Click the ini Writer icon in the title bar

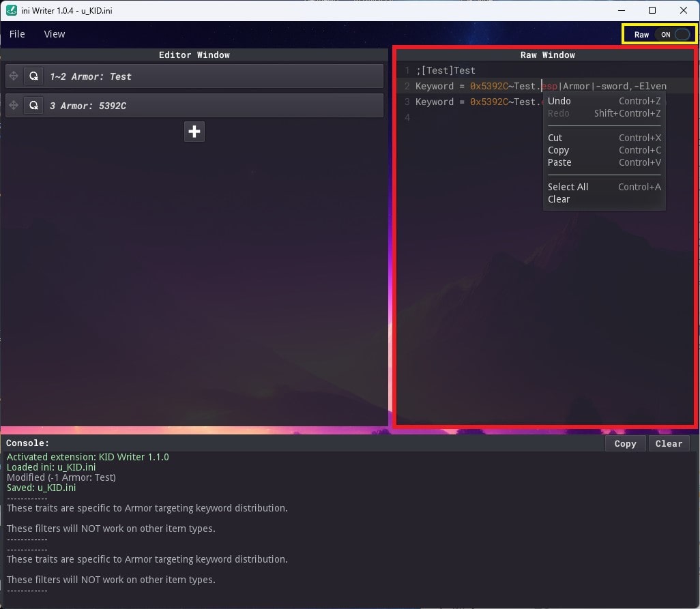point(10,10)
